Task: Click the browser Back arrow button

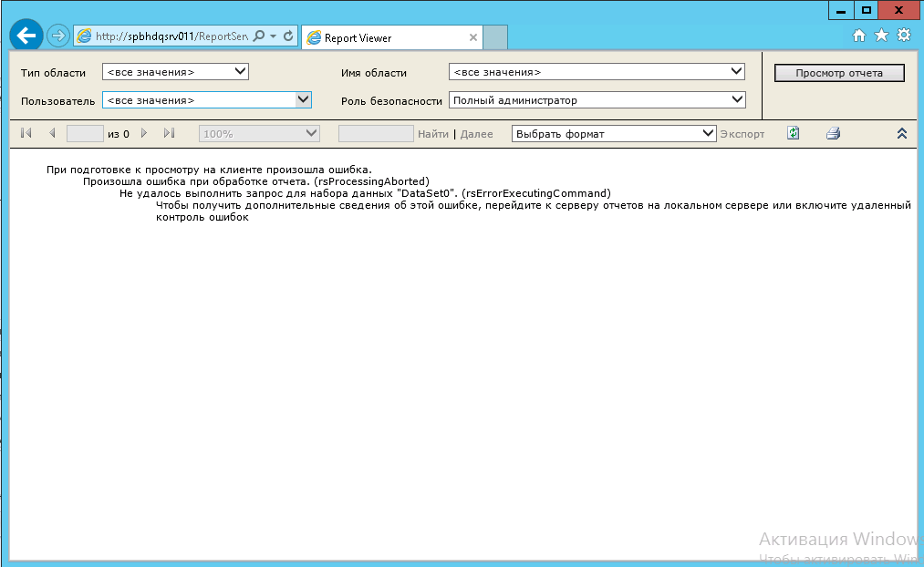Action: (26, 36)
